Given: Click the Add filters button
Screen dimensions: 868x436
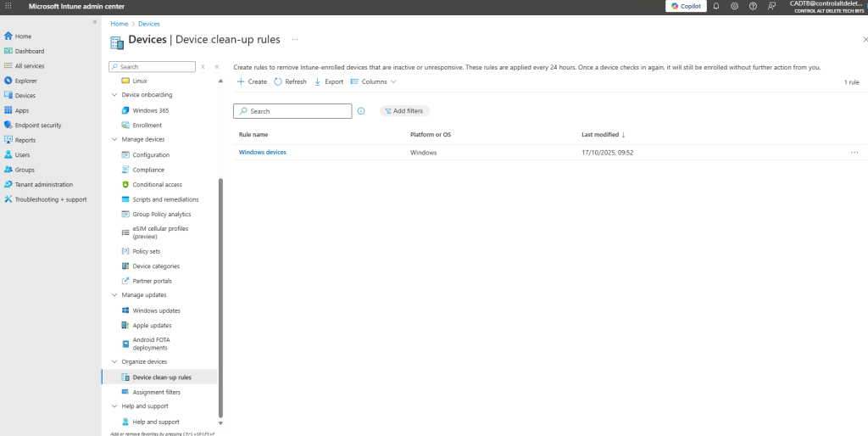Looking at the screenshot, I should point(405,111).
